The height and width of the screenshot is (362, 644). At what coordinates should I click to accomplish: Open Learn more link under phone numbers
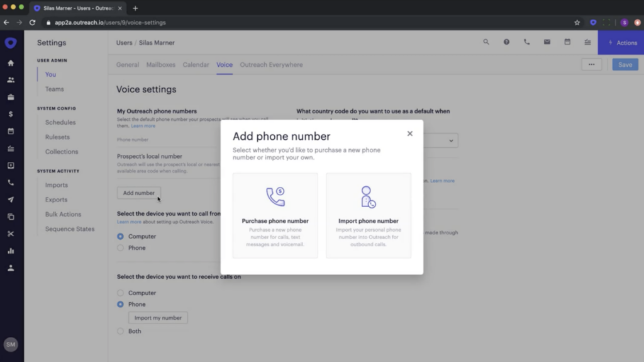[x=143, y=126]
